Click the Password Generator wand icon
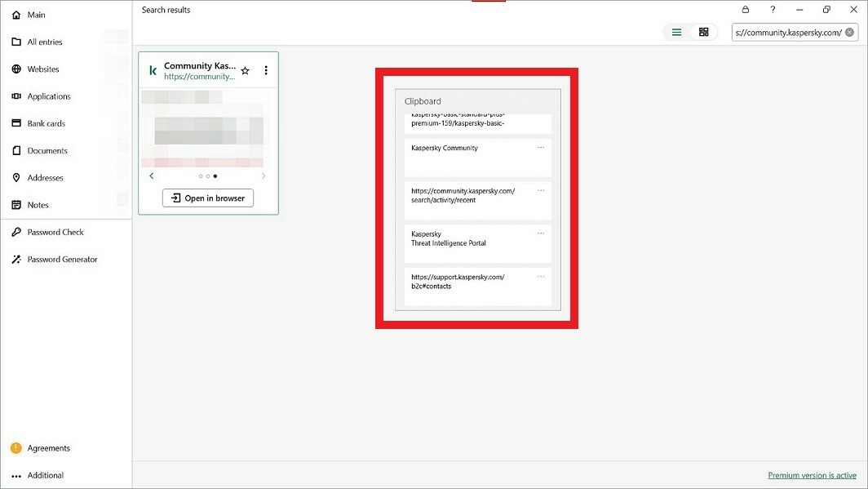868x489 pixels. tap(16, 259)
